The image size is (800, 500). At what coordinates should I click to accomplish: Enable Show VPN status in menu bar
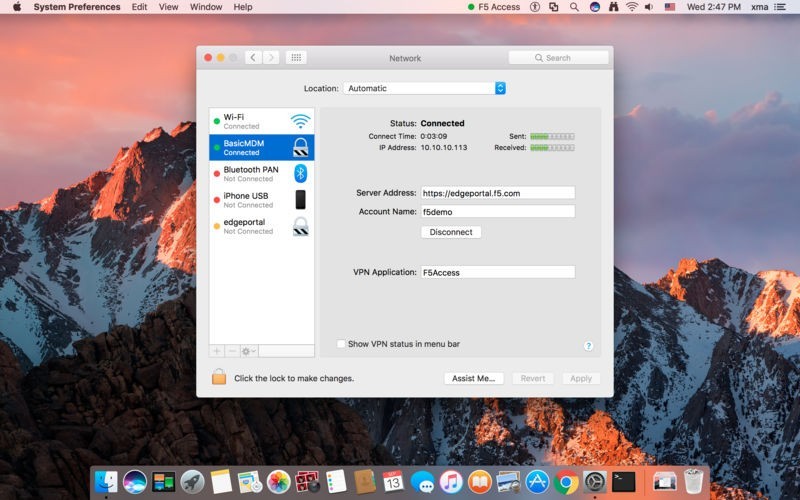(342, 344)
